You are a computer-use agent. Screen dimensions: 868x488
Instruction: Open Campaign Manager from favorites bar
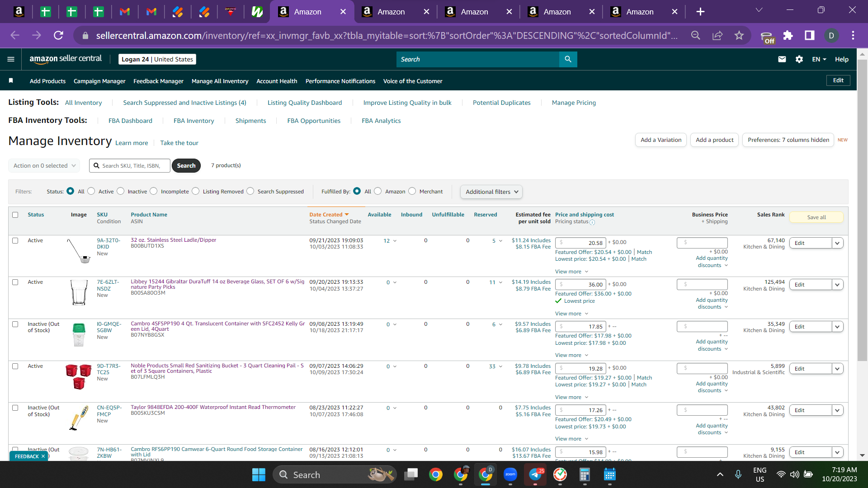click(x=99, y=81)
